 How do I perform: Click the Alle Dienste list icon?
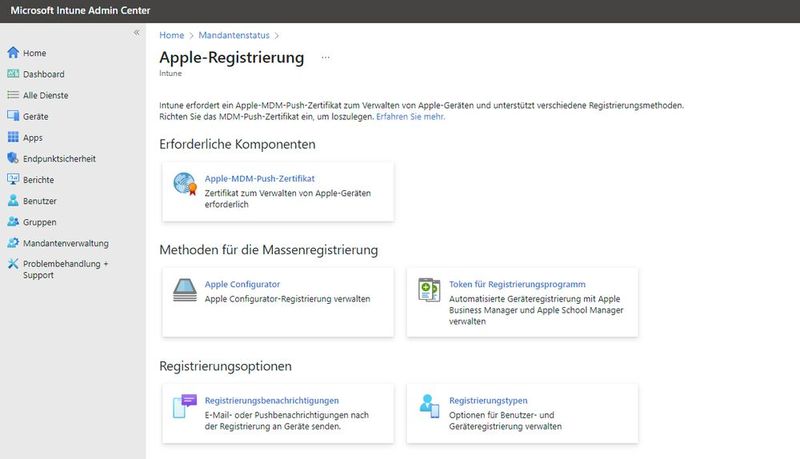pos(13,95)
